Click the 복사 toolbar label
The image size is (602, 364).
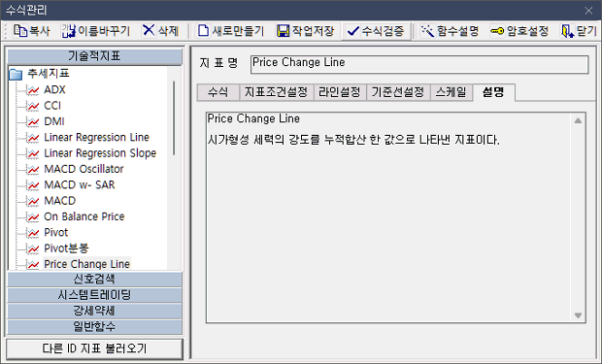point(40,31)
